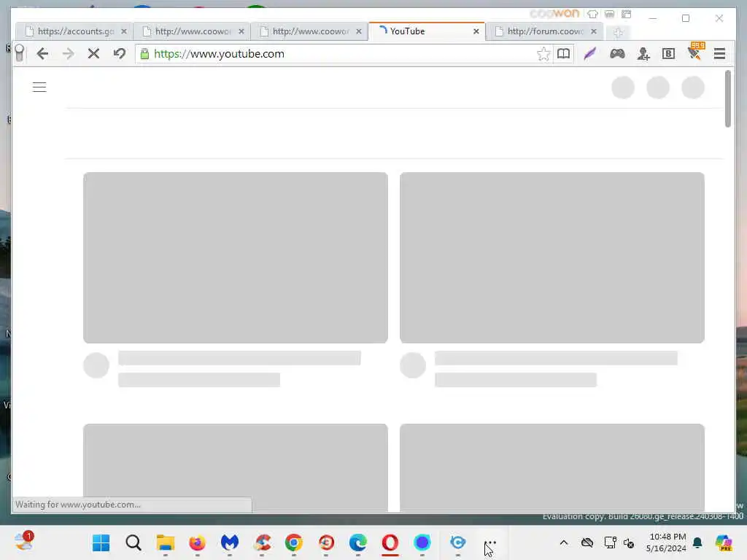747x560 pixels.
Task: Open Microsoft Edge from taskbar
Action: click(357, 542)
